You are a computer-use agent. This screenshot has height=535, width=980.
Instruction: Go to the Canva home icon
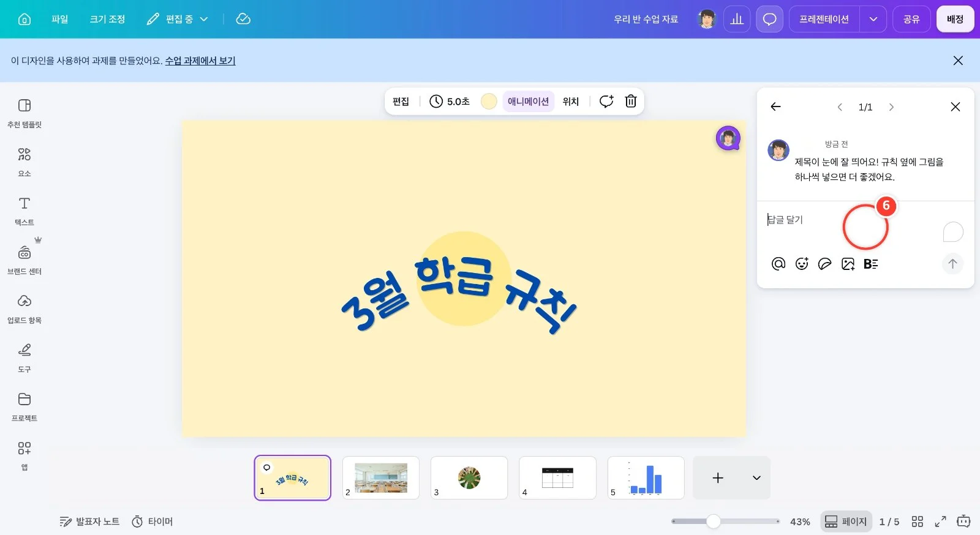[x=24, y=19]
